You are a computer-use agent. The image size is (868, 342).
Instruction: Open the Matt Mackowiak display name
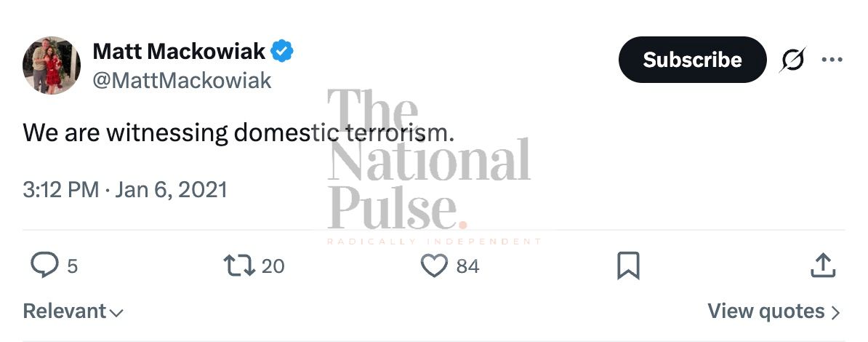tap(179, 52)
